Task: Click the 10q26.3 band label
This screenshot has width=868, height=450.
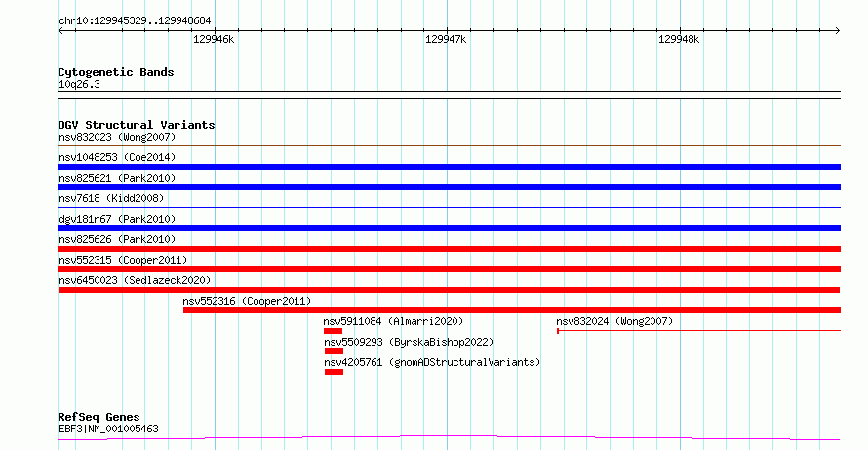Action: 79,85
